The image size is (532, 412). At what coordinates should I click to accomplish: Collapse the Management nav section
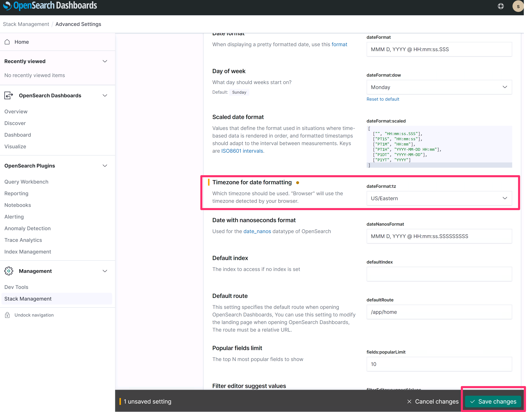click(x=105, y=271)
